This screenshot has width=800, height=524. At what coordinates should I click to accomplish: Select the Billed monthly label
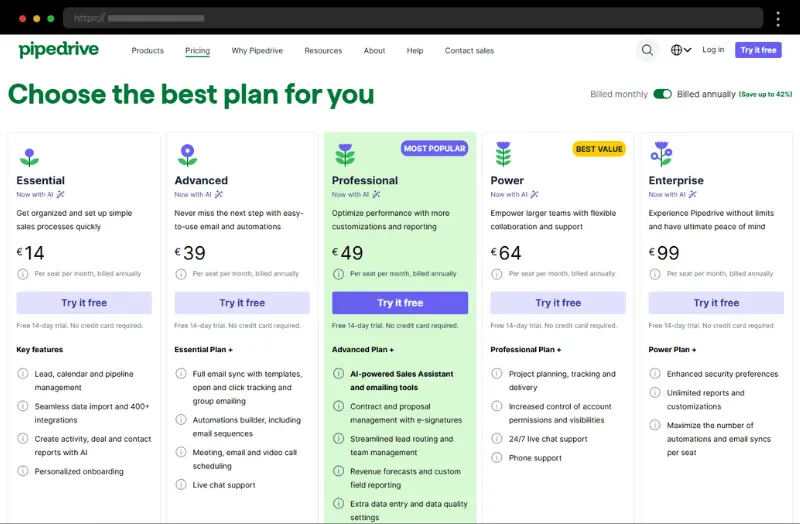point(618,94)
